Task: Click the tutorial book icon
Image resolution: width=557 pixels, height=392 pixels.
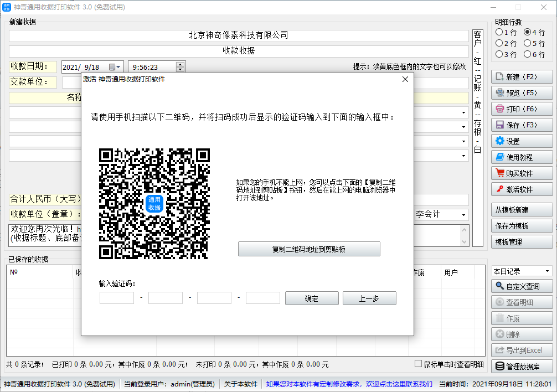Action: [500, 157]
